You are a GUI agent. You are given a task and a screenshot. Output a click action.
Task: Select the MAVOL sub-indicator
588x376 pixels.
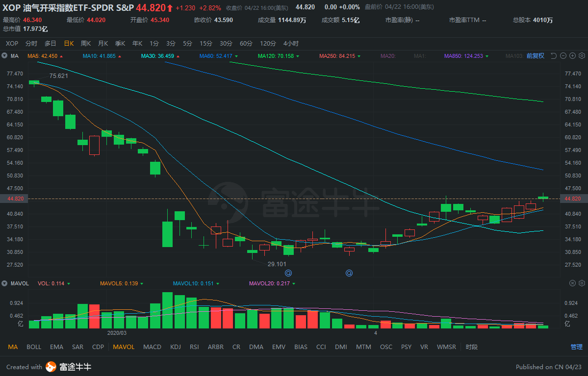point(124,347)
